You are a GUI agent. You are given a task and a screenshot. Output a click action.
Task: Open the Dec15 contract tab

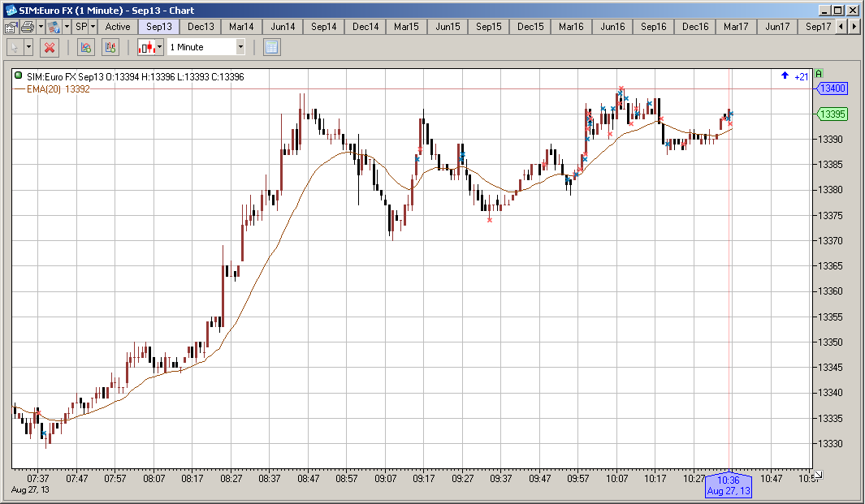pos(530,27)
